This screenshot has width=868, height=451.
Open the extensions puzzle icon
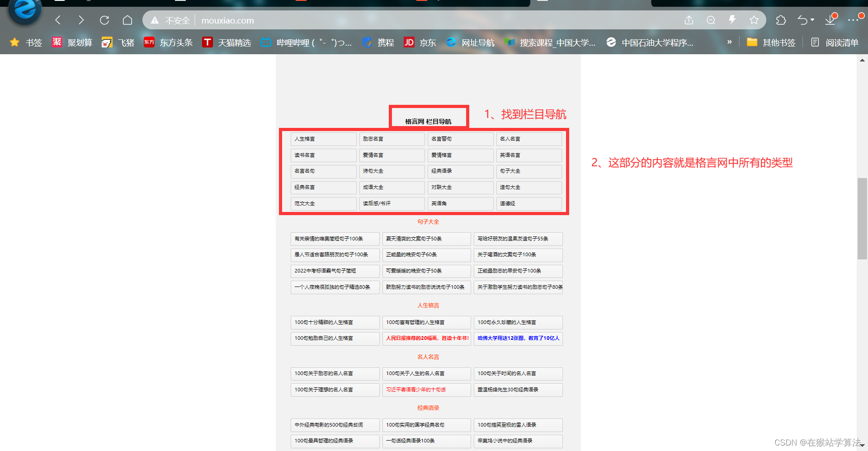781,20
